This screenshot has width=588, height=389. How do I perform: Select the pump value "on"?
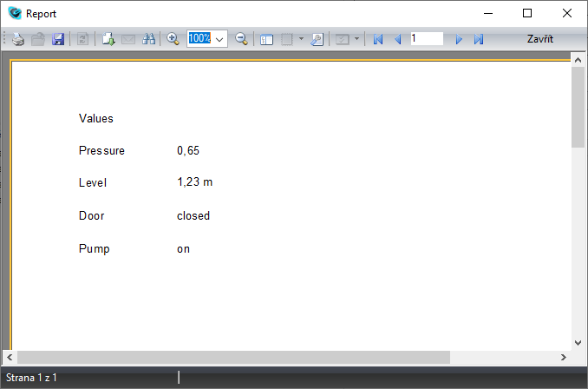[x=183, y=249]
